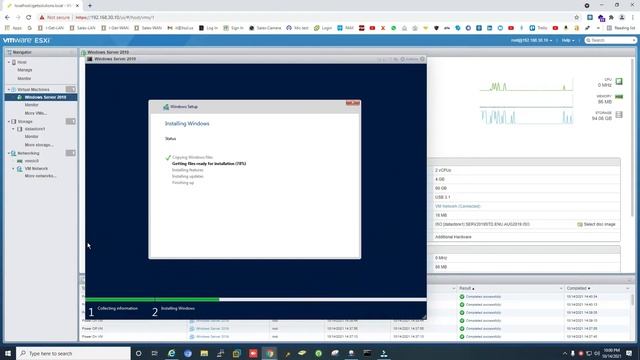Open the Trello bookmark
Viewport: 640px width, 360px height.
pyautogui.click(x=538, y=28)
